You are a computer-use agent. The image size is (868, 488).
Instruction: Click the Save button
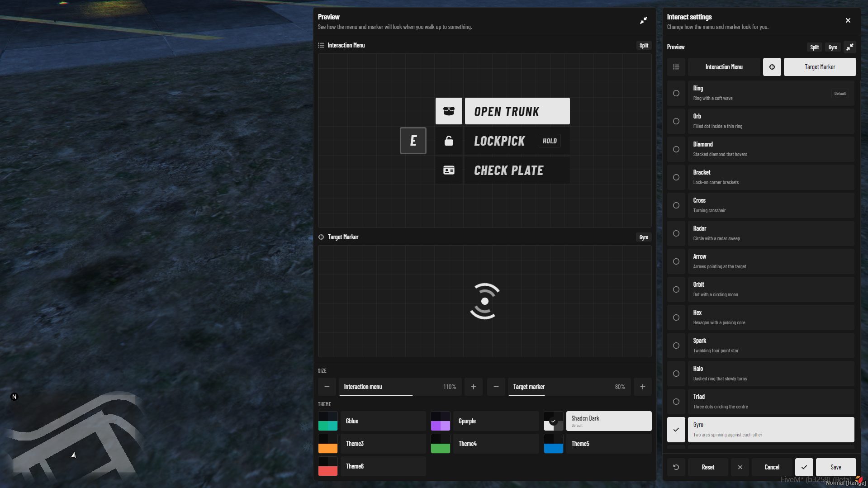coord(836,467)
